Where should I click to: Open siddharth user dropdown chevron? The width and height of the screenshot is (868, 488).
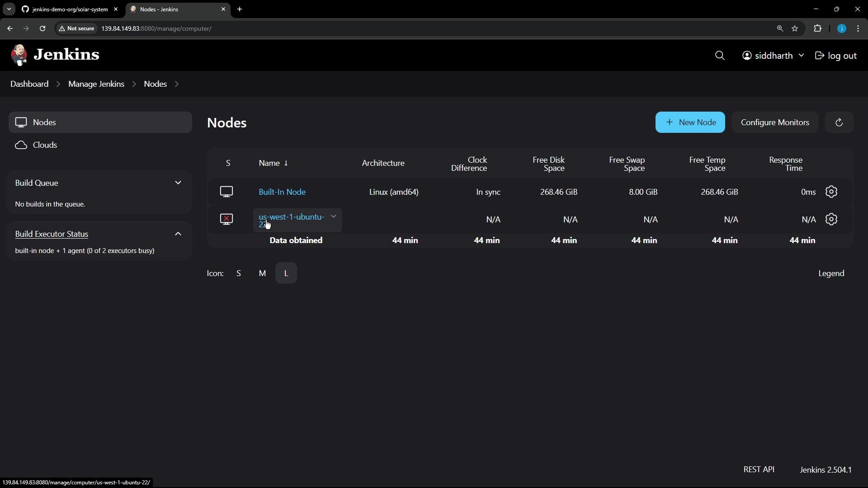801,56
